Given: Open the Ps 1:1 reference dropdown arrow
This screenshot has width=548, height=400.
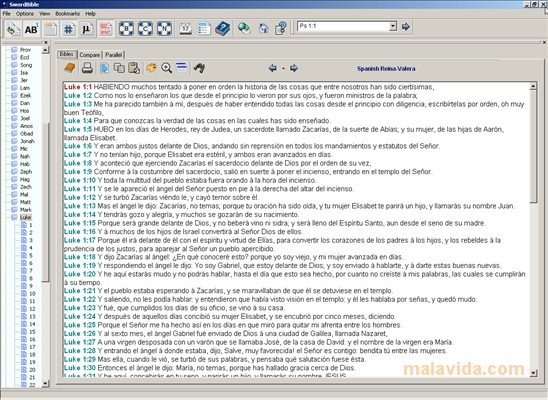Looking at the screenshot, I should (x=393, y=26).
